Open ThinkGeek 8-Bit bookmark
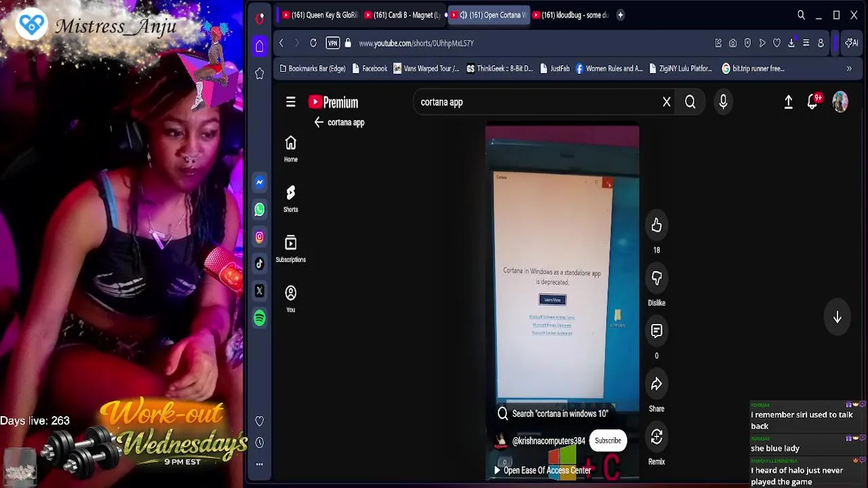The image size is (868, 488). tap(500, 68)
